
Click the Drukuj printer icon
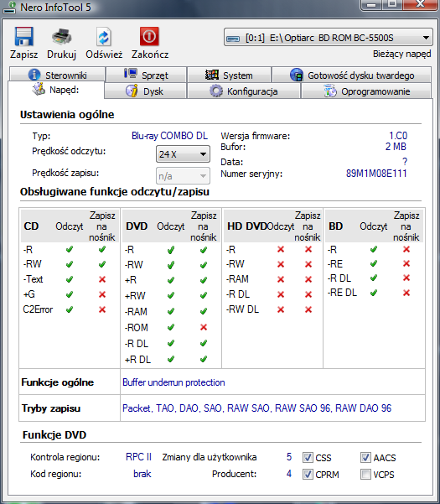coord(61,36)
